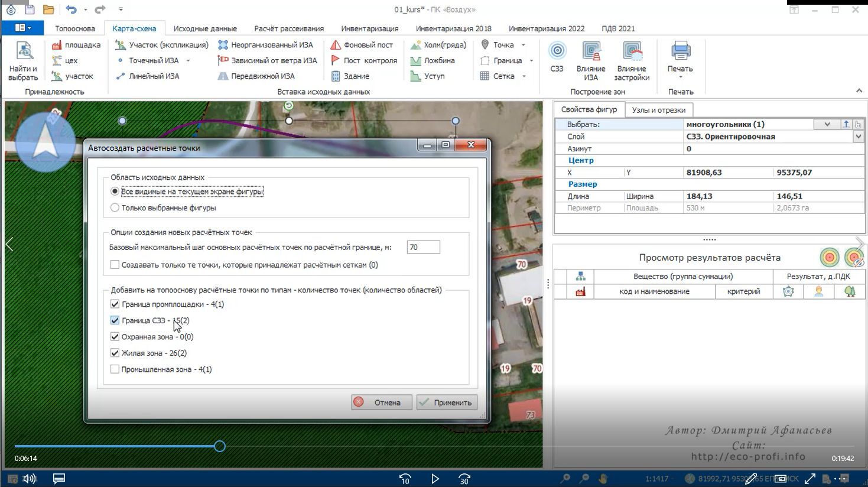The width and height of the screenshot is (868, 487).
Task: Switch to Инвентаризация 2018 tab
Action: [453, 28]
